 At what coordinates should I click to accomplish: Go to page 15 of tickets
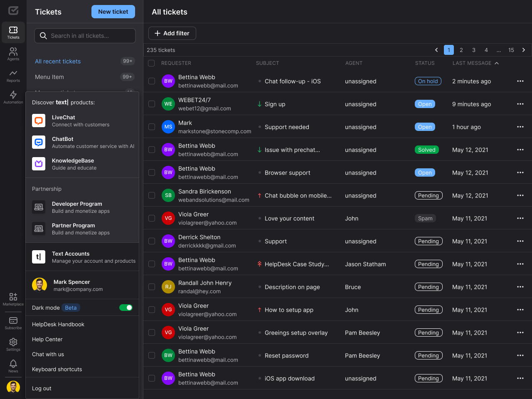click(511, 50)
